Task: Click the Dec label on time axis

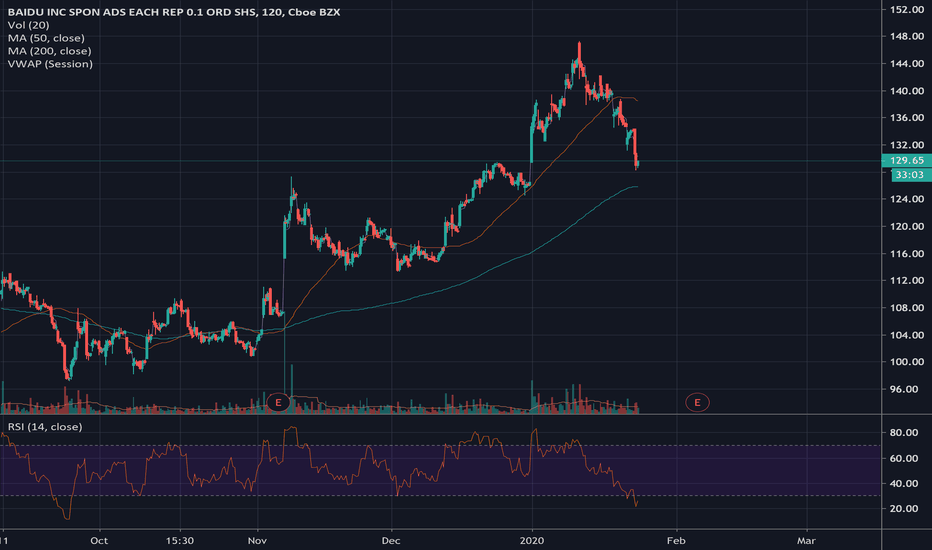Action: [x=391, y=540]
